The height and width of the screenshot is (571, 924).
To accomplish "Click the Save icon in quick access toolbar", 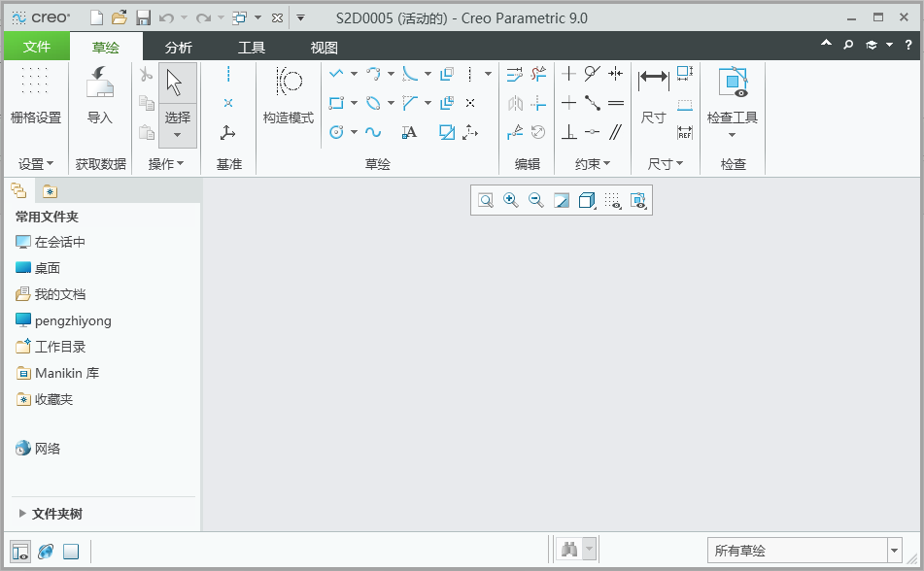I will coord(143,17).
